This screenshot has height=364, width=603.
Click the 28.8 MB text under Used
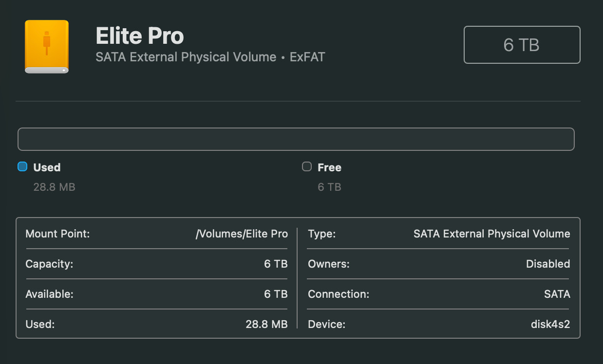tap(54, 187)
